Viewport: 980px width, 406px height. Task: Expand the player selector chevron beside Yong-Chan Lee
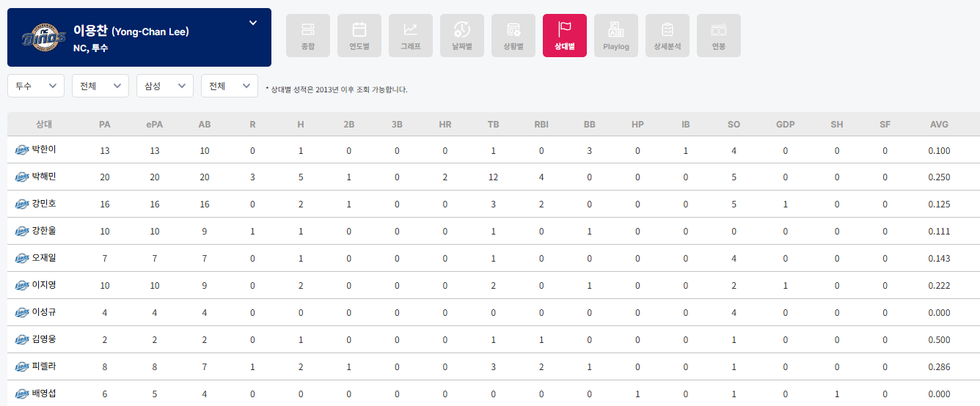(253, 23)
